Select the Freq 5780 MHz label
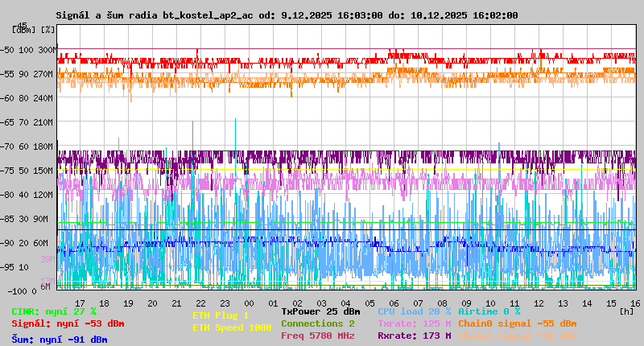The width and height of the screenshot is (644, 346). point(317,336)
